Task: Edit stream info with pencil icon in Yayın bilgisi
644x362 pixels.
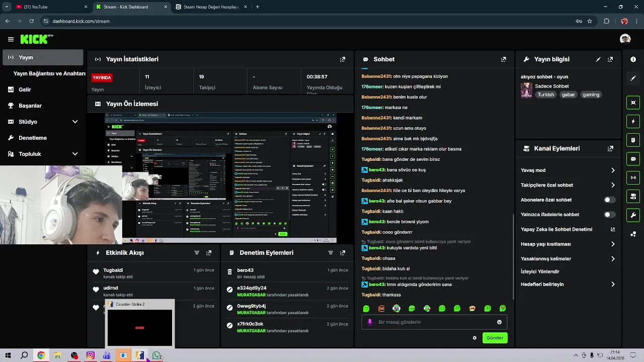Action: pos(598,59)
